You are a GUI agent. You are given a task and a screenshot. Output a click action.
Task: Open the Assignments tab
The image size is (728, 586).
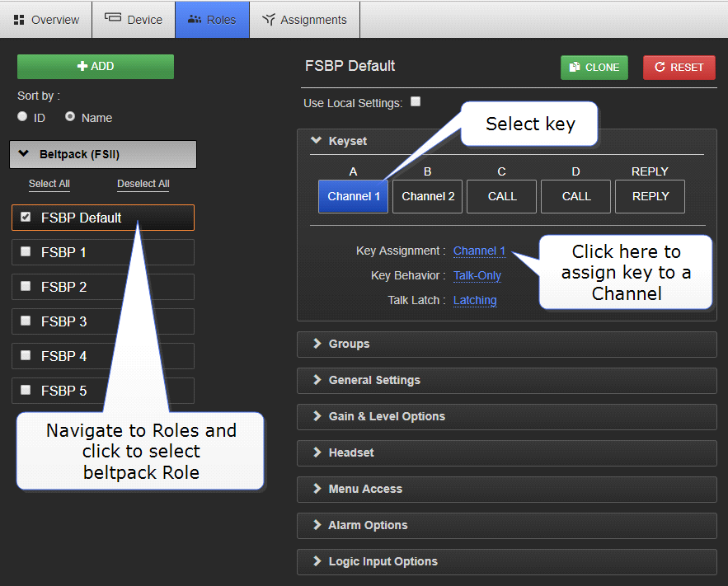point(304,20)
